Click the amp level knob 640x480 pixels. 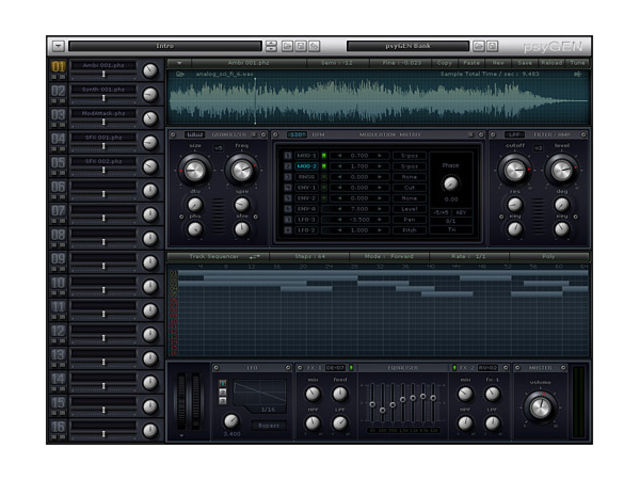point(562,170)
